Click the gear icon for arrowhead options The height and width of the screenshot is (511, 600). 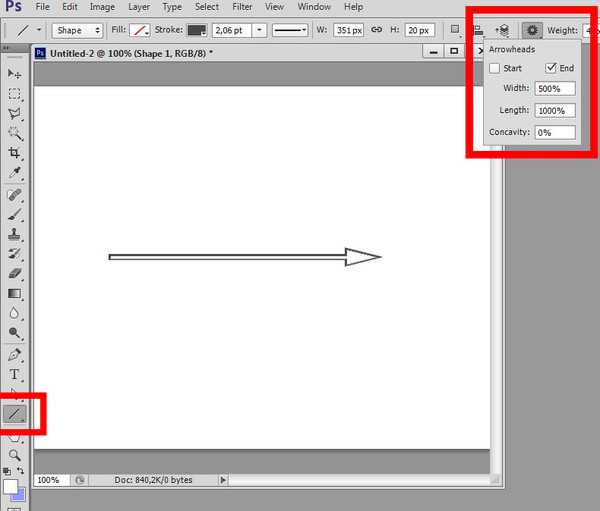coord(532,30)
